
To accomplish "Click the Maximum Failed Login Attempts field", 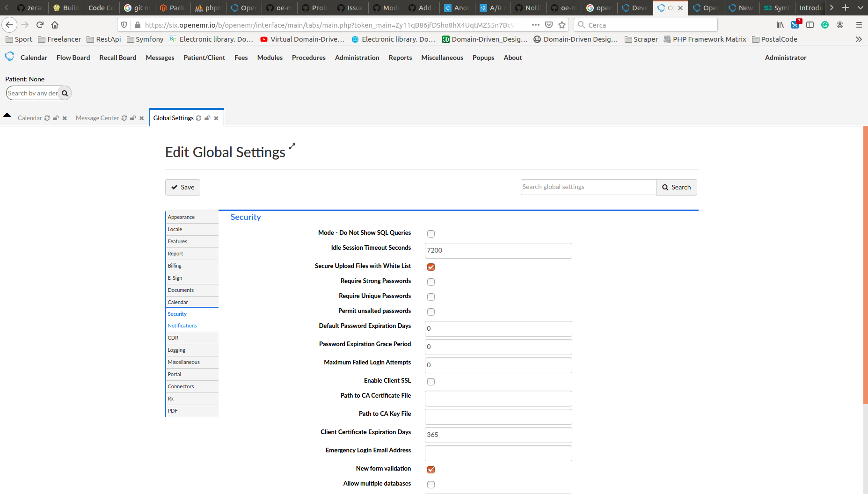I will (498, 365).
